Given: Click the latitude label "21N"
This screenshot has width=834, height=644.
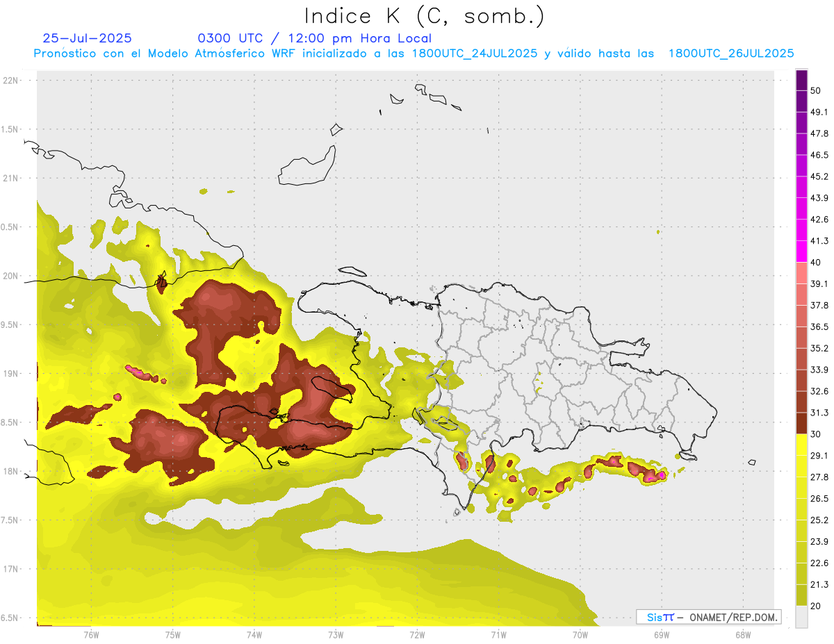Looking at the screenshot, I should coord(10,179).
